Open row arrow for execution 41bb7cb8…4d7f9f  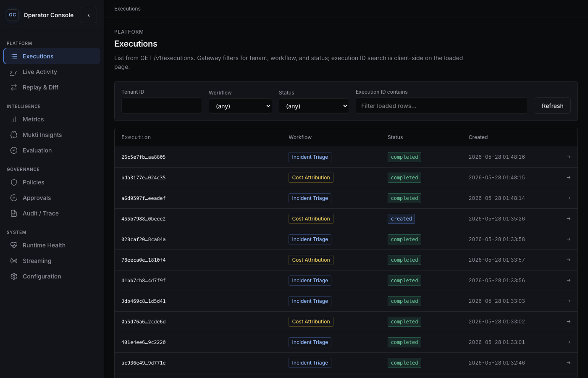coord(568,281)
